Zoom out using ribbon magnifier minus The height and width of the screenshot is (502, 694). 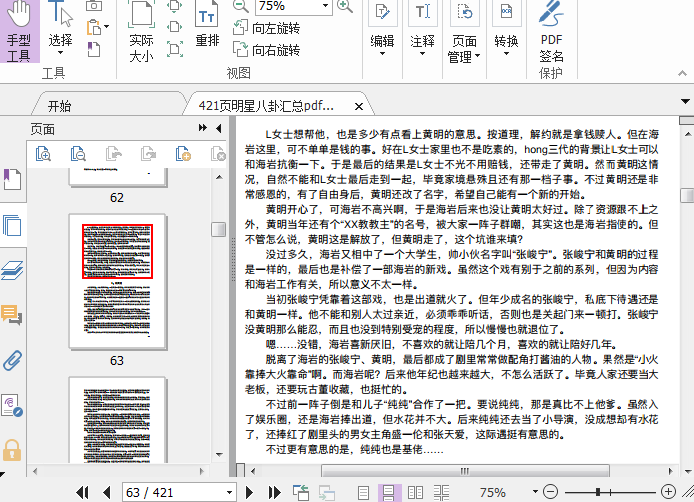(241, 6)
